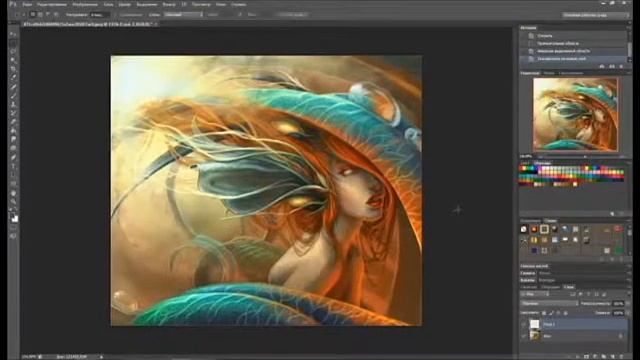This screenshot has width=640, height=360.
Task: Select the Слой 1 layer row
Action: [x=573, y=324]
